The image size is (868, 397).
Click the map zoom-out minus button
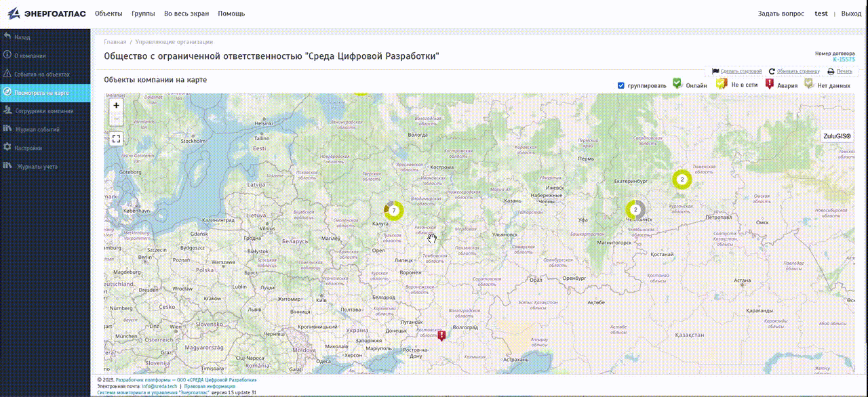pyautogui.click(x=117, y=119)
